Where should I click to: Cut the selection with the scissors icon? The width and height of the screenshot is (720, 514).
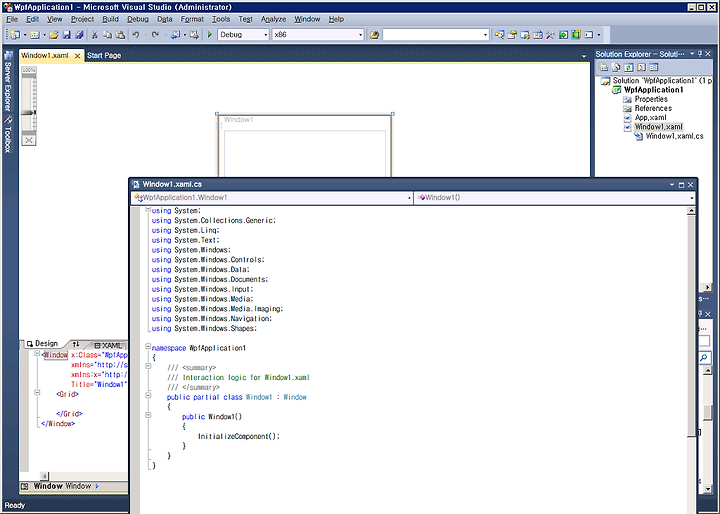click(95, 35)
